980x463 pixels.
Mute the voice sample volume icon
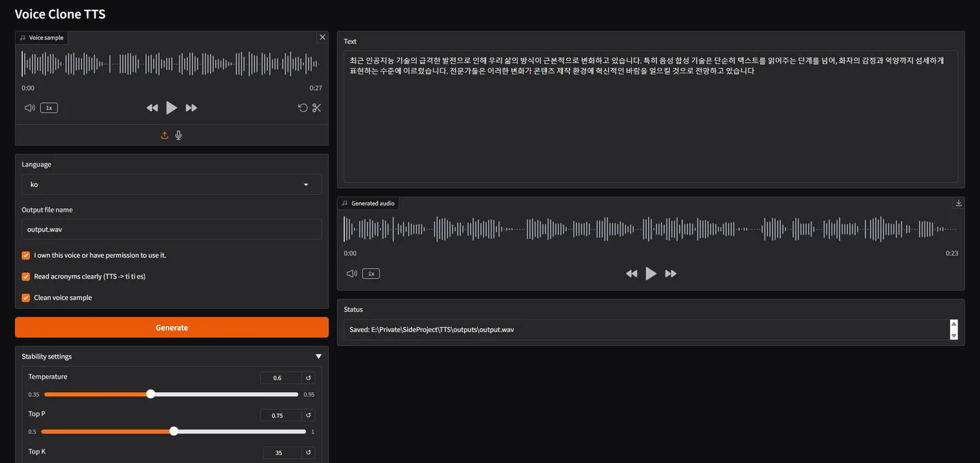pos(29,108)
